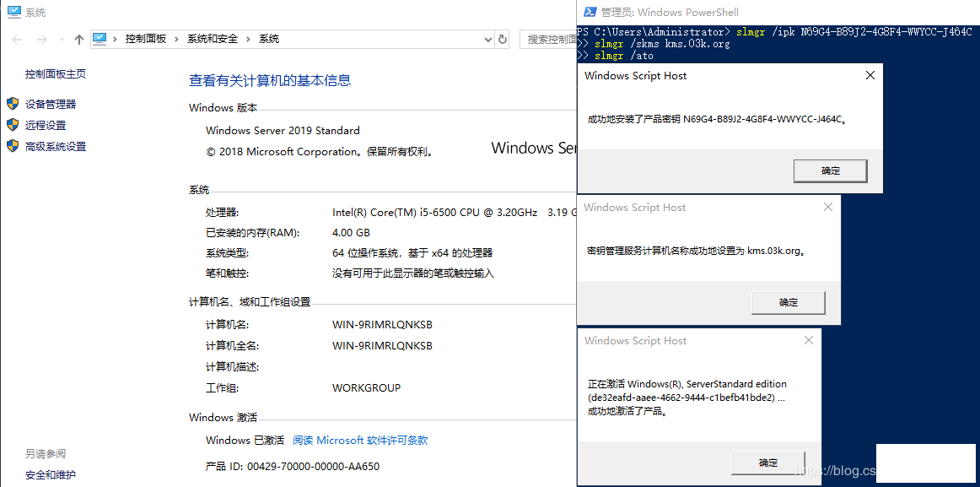Screen dimensions: 980x487
Task: Click product ID 00429-70000-00000-AA650
Action: [313, 467]
